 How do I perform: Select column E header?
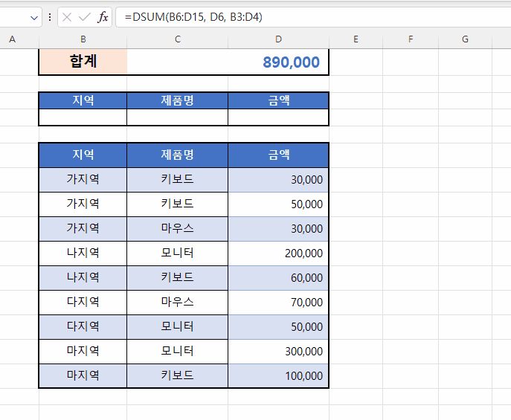pos(356,39)
